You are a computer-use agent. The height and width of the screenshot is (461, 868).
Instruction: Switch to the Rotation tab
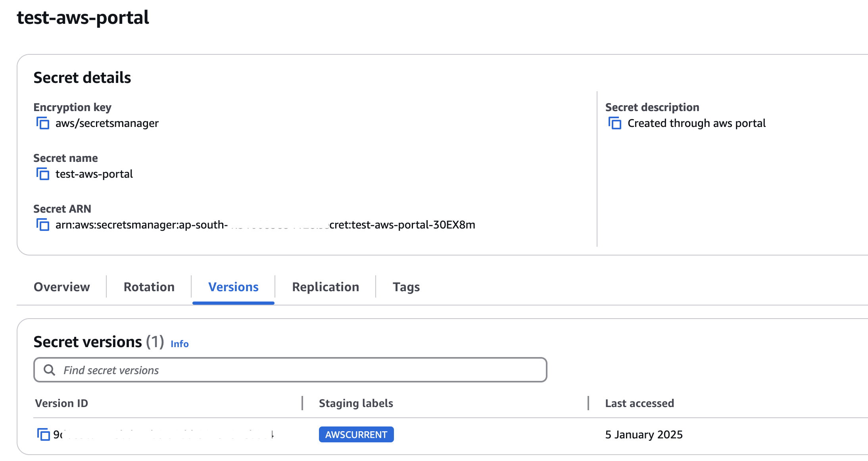149,287
